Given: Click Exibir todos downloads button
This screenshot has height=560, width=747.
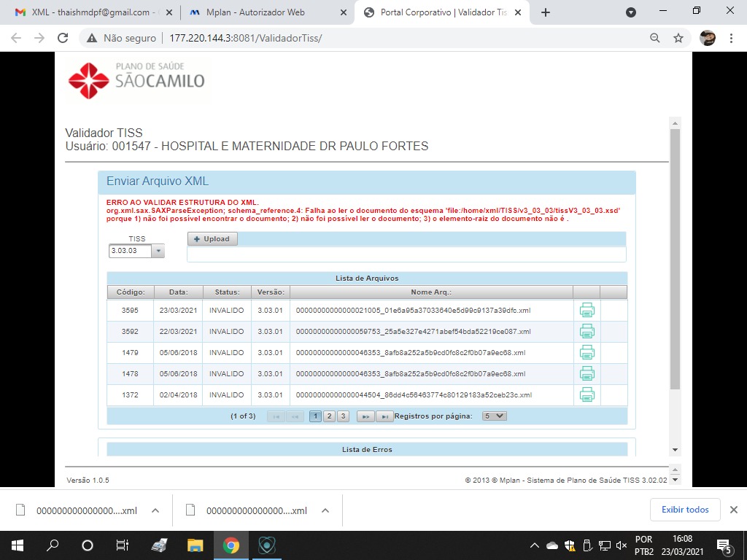Looking at the screenshot, I should coord(684,510).
